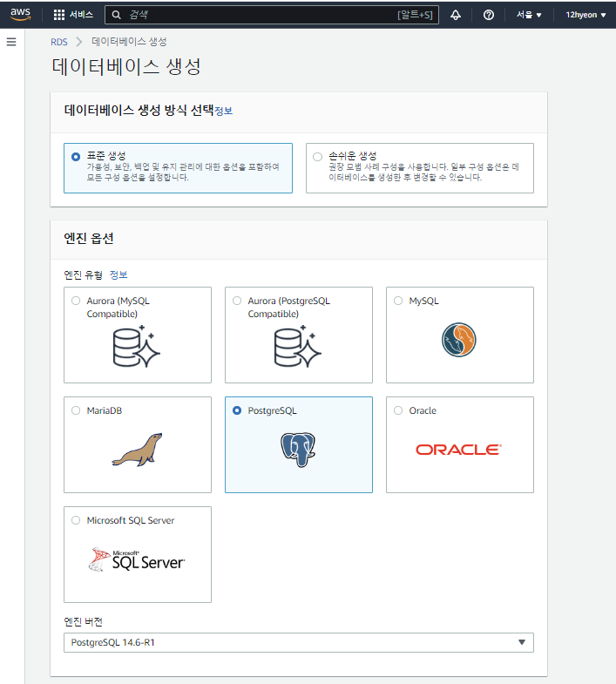Choose MySQL engine radio
Viewport: 616px width, 684px height.
point(398,301)
